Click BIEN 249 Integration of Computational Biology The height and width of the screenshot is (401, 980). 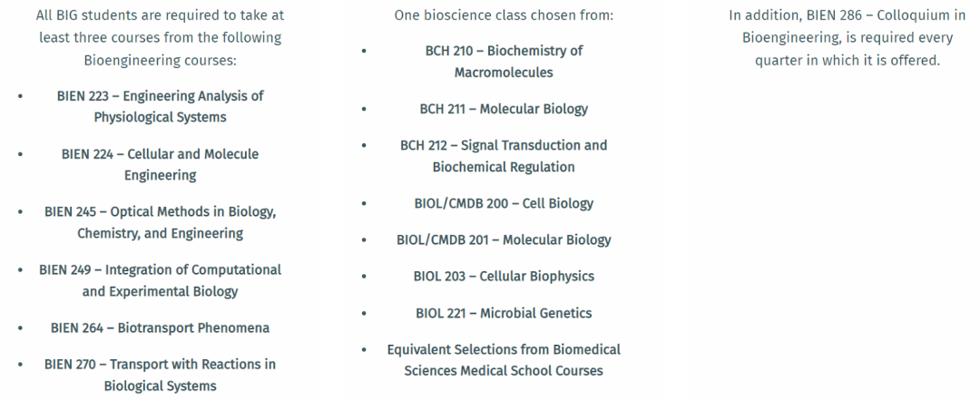click(160, 280)
